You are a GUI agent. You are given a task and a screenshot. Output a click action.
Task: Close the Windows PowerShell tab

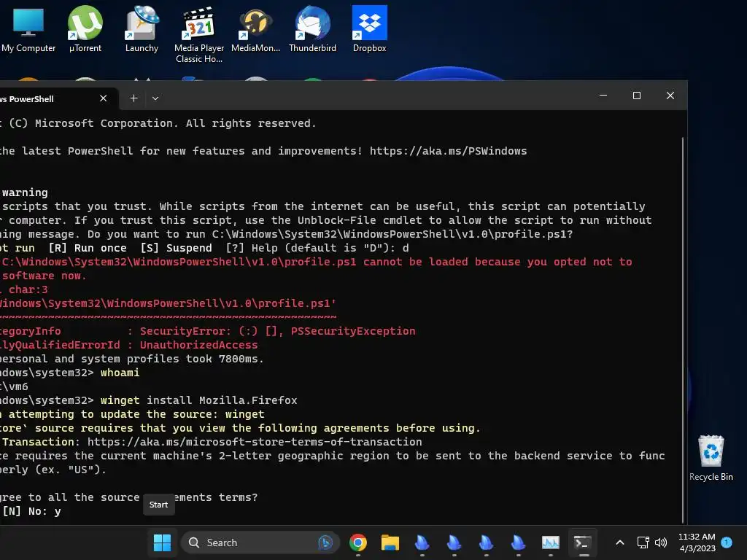[104, 98]
